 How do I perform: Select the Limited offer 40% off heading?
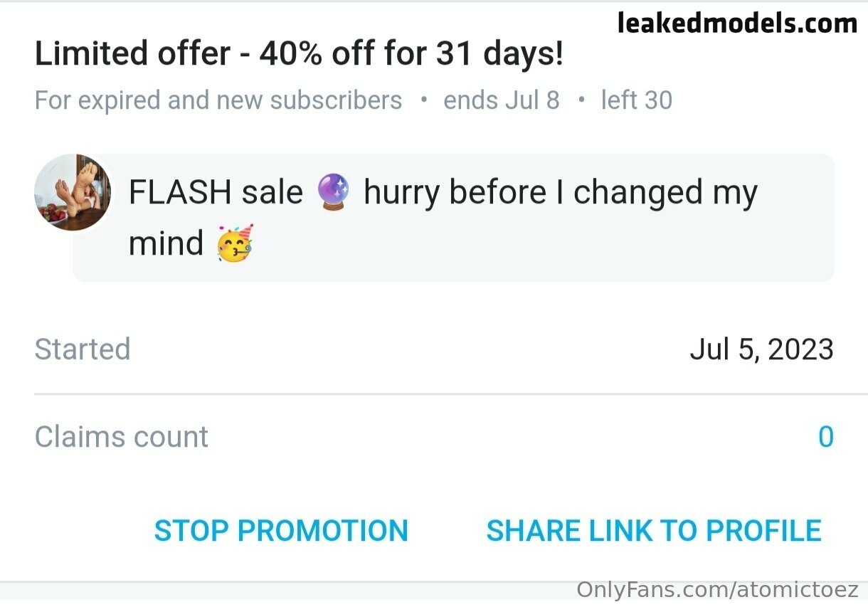pos(299,54)
